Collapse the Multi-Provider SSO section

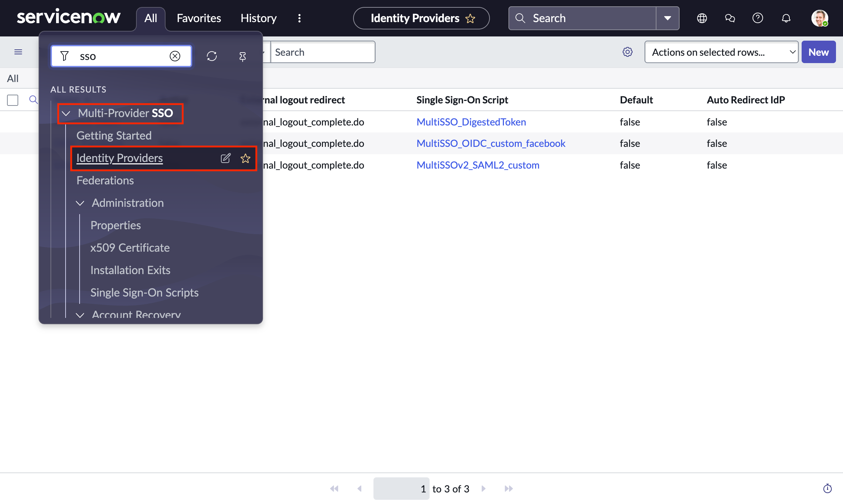tap(66, 113)
